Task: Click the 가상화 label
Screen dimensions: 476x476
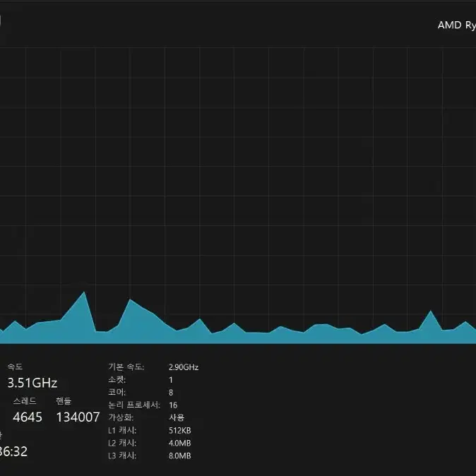Action: tap(121, 417)
